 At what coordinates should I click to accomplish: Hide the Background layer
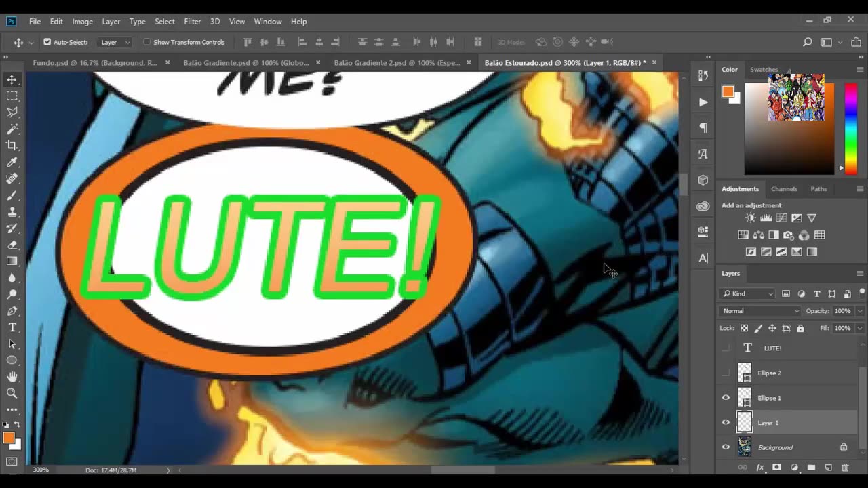pyautogui.click(x=726, y=447)
